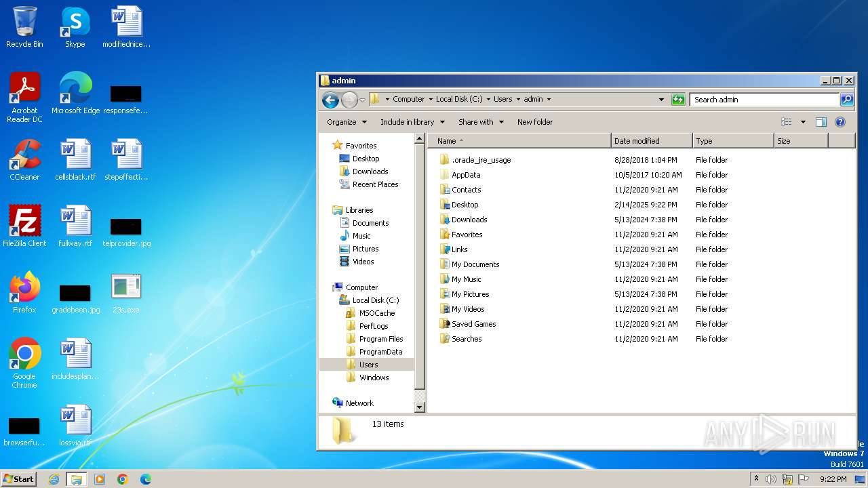
Task: Open the dropdown arrow after Computer in address bar
Action: point(430,99)
